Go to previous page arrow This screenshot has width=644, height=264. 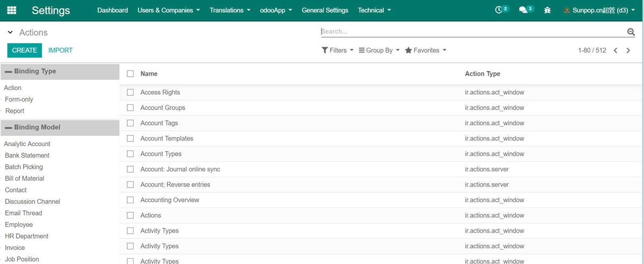pos(616,51)
